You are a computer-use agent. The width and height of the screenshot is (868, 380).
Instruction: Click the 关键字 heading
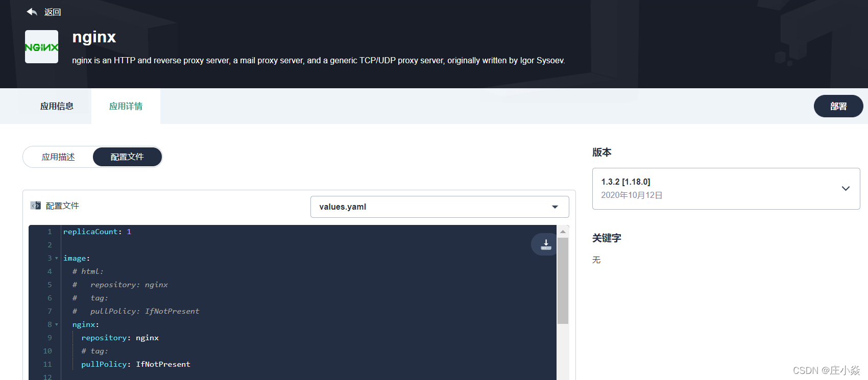coord(607,238)
